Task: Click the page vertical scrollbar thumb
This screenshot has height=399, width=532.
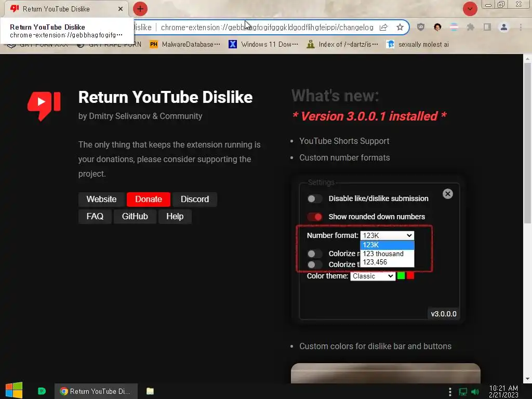Action: 527,142
